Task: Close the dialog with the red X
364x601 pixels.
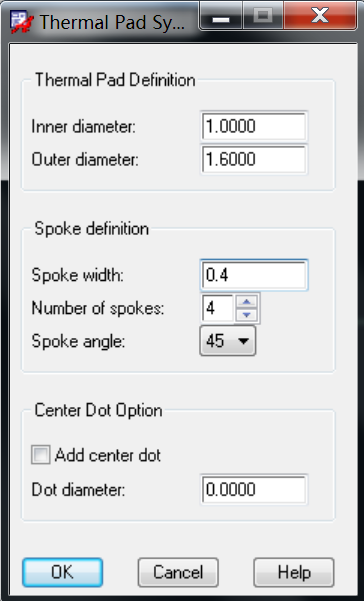Action: click(320, 16)
